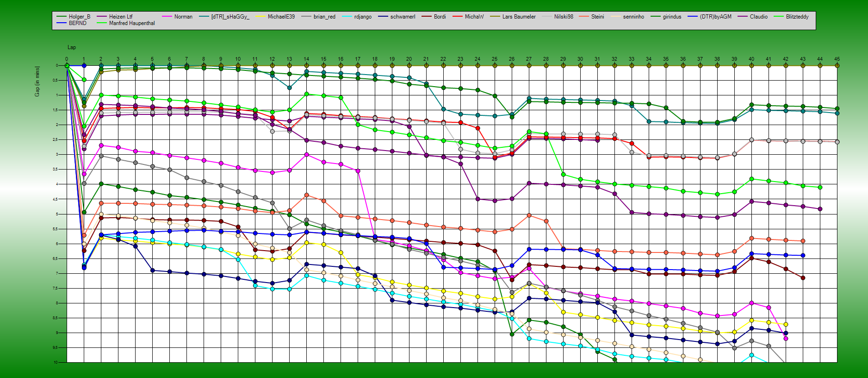Screen dimensions: 868x378
Task: Click girindus in the legend
Action: (x=672, y=17)
